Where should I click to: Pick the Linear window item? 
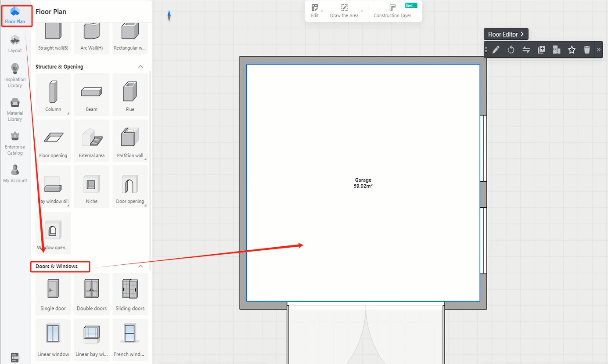click(x=53, y=340)
